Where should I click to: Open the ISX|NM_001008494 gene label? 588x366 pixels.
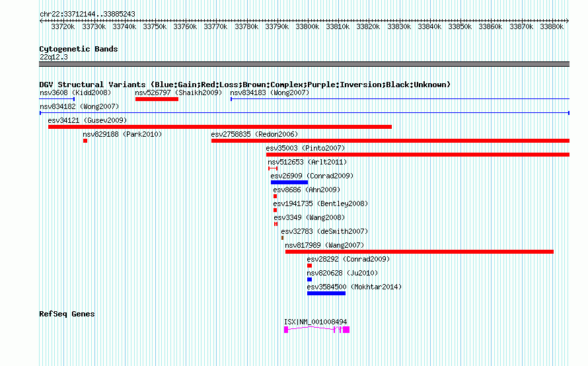coord(315,322)
